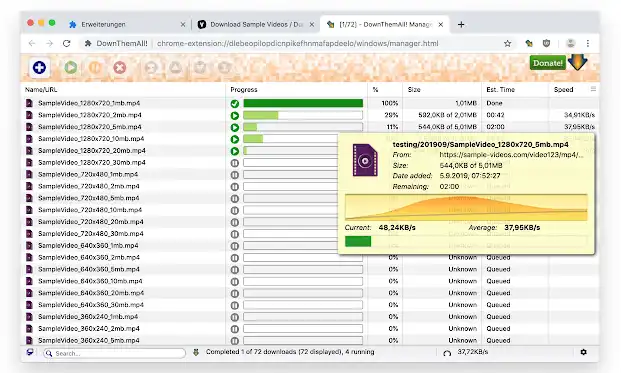This screenshot has width=621, height=373.
Task: Click the status icon before Completed text
Action: [x=196, y=352]
